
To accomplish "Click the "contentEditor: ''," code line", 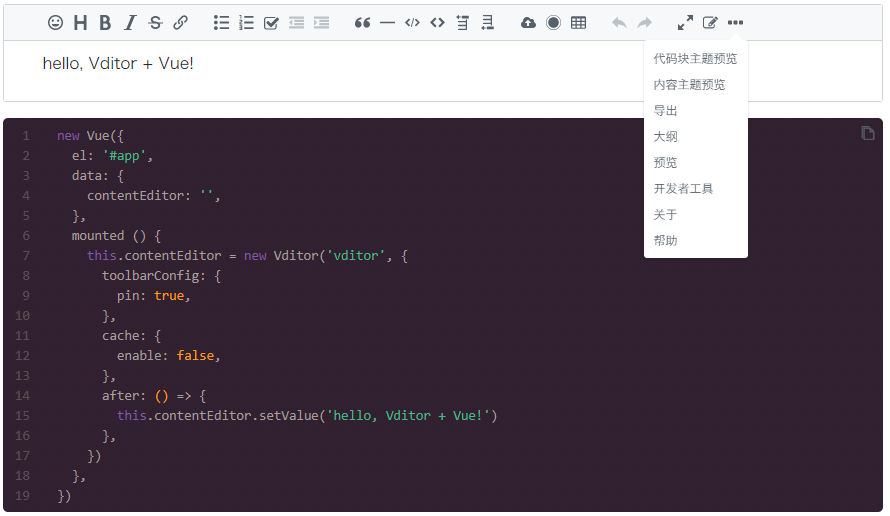I will 153,196.
